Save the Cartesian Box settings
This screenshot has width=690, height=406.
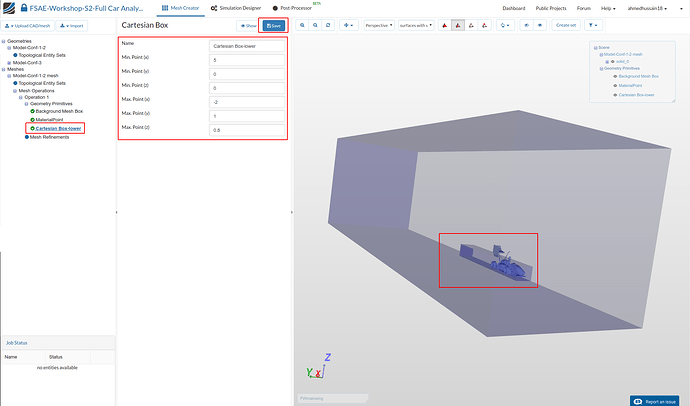[x=272, y=25]
